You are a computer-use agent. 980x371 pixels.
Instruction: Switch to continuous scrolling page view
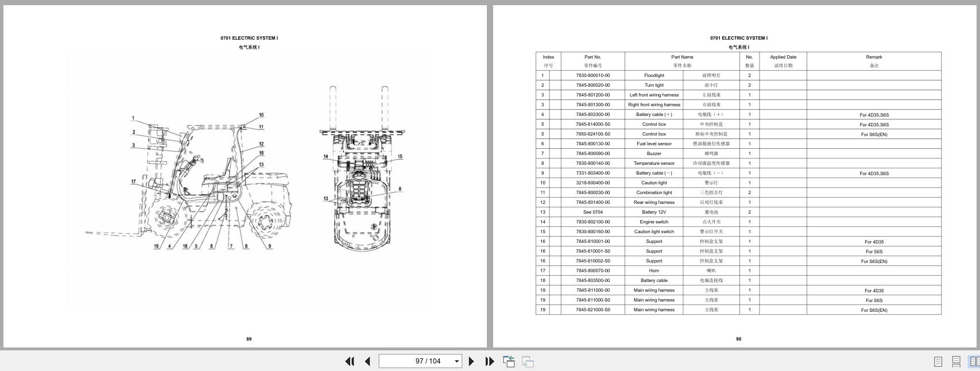tap(956, 361)
